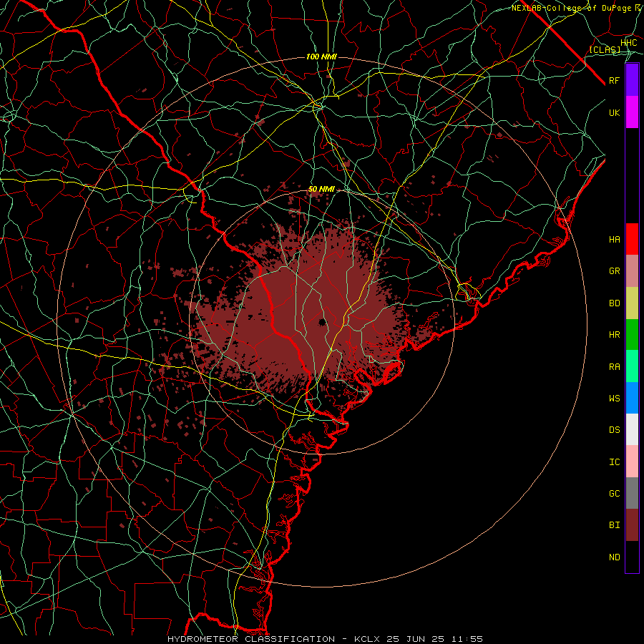
Task: Click the DS legend label
Action: click(614, 430)
